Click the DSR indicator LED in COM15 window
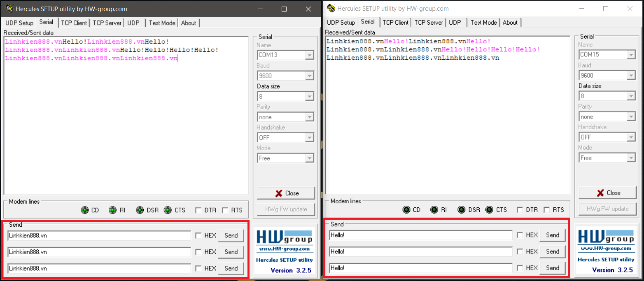The height and width of the screenshot is (281, 644). pyautogui.click(x=462, y=210)
